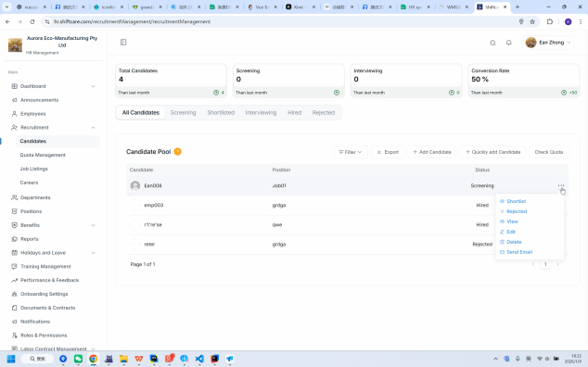Switch to Hired tab

[294, 112]
